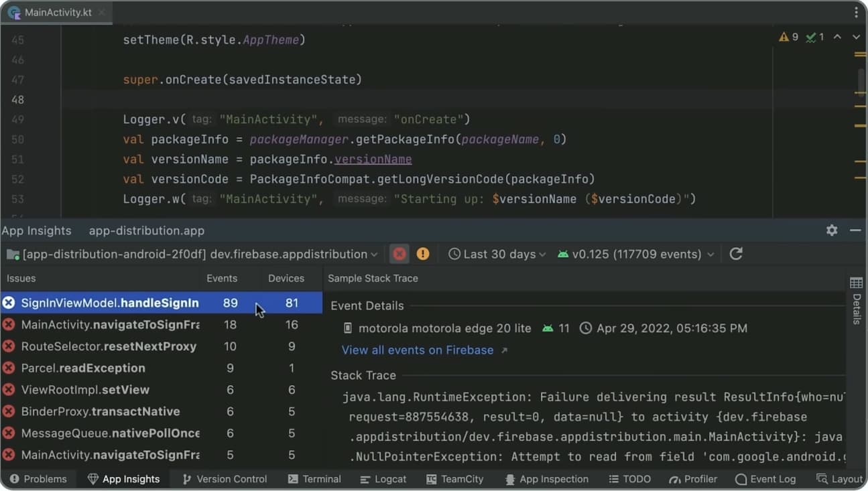
Task: Click error icon beside BinderProxy.transactNative
Action: 9,411
